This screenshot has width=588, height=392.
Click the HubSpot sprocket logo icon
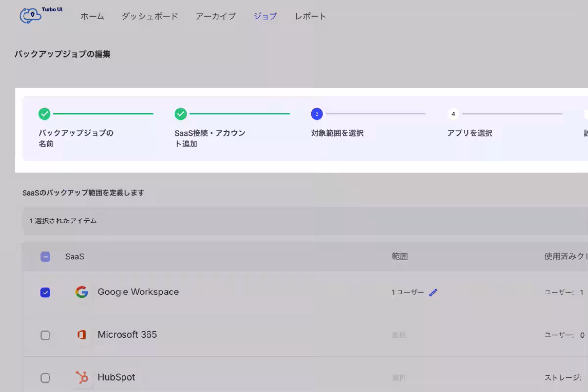tap(81, 377)
